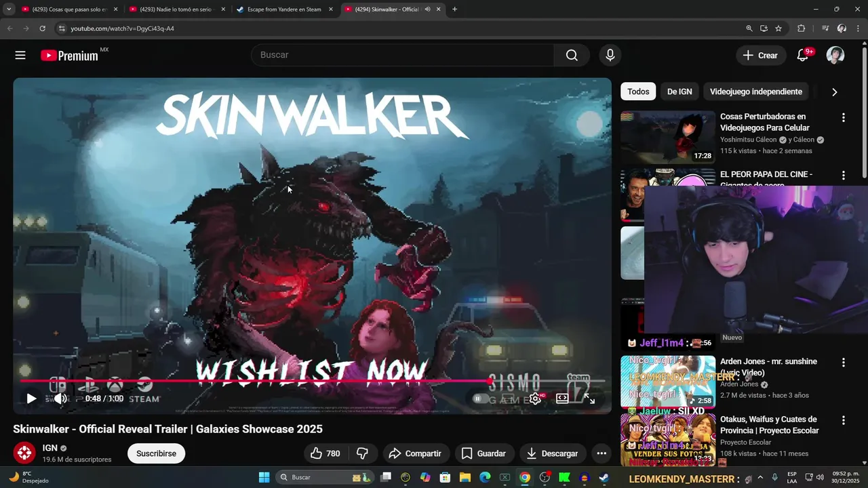Download the video with Descargar
The height and width of the screenshot is (488, 868).
point(552,453)
